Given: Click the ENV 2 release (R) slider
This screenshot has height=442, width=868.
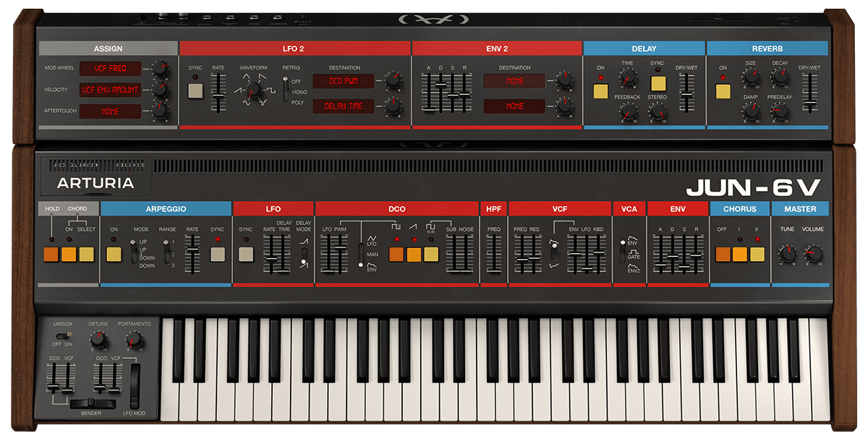Looking at the screenshot, I should 464,93.
